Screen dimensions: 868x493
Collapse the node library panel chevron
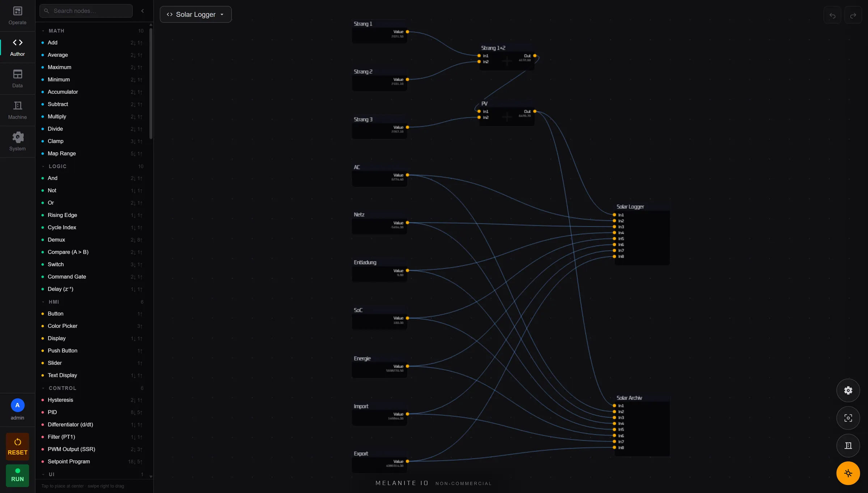[x=142, y=11]
